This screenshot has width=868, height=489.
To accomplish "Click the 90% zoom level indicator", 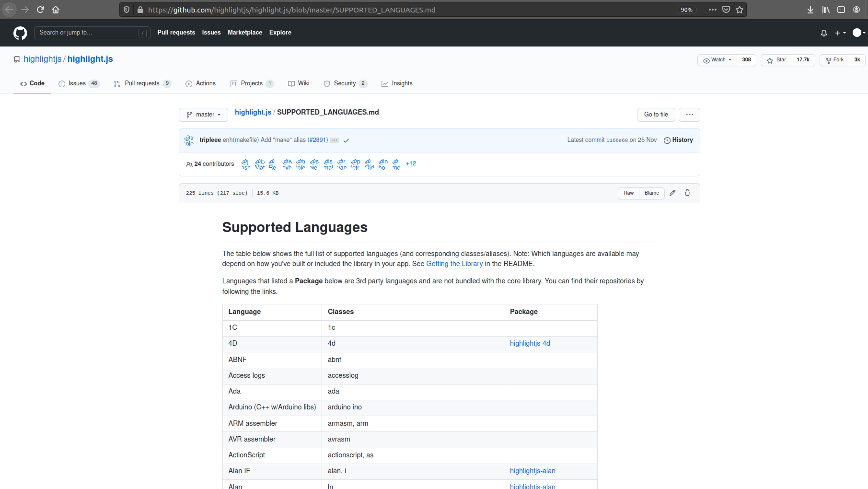I will click(687, 10).
